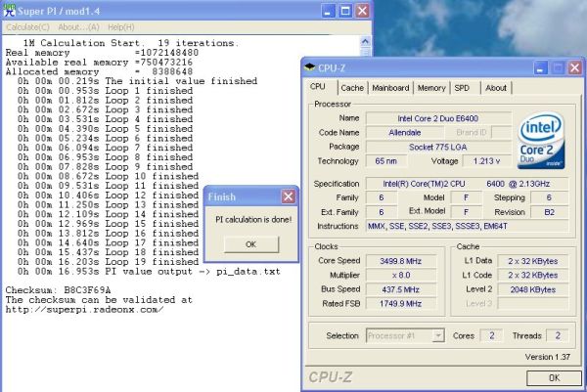Click the Instructions field MMX, SSE, SSE2
The image size is (587, 392).
pyautogui.click(x=467, y=226)
